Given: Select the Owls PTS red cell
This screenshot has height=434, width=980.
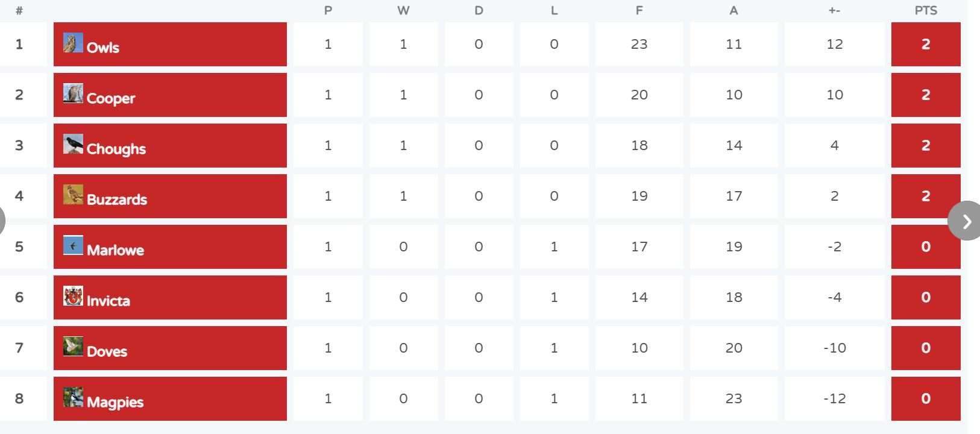Looking at the screenshot, I should click(926, 44).
